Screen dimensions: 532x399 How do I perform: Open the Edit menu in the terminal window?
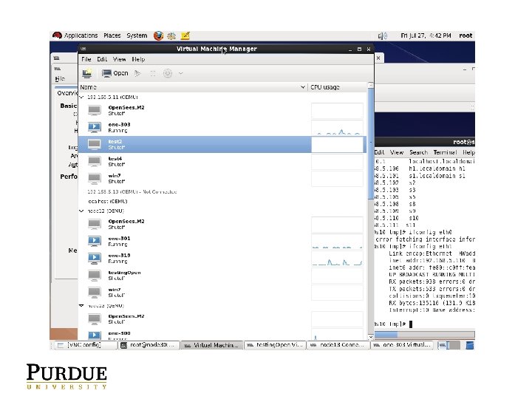point(379,153)
